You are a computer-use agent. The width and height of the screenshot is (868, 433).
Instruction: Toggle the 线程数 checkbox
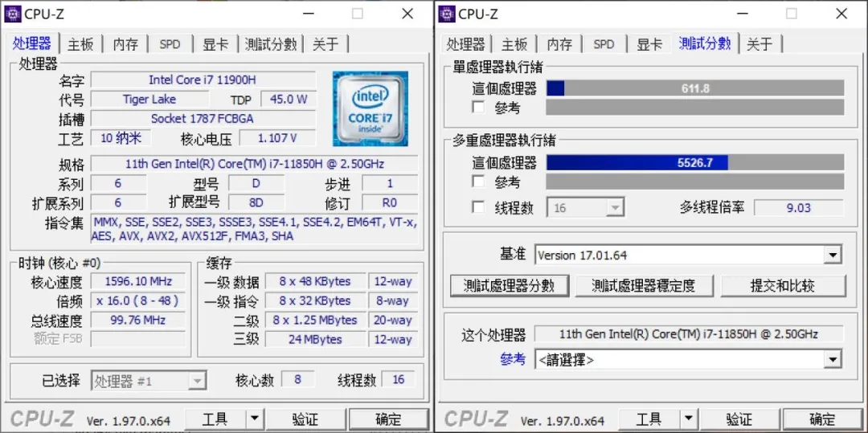click(477, 206)
